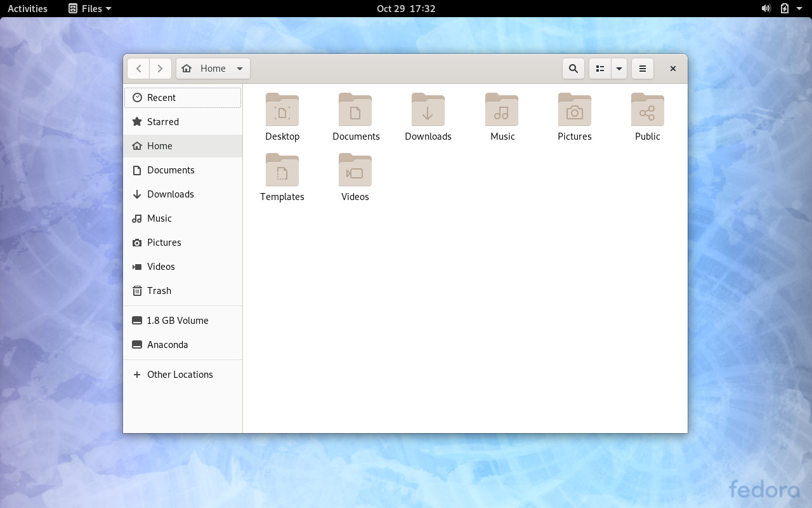Image resolution: width=812 pixels, height=508 pixels.
Task: Open the 1.8 GB Volume
Action: pos(177,320)
